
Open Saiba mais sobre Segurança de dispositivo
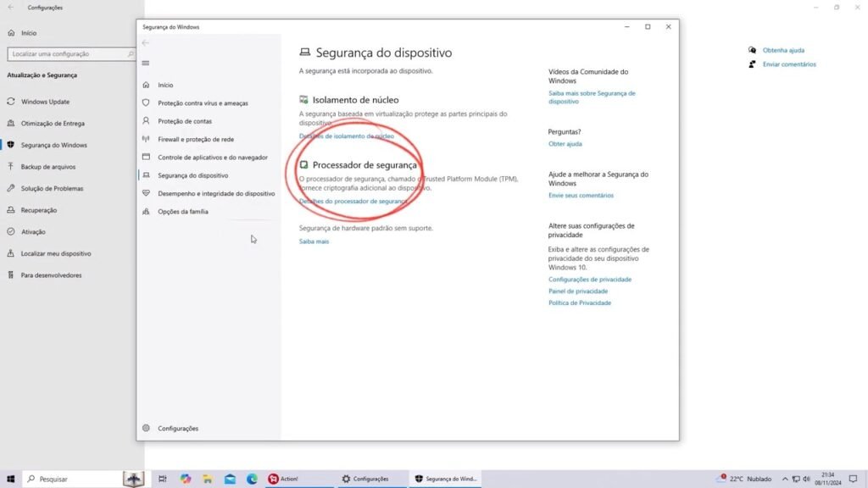coord(592,97)
